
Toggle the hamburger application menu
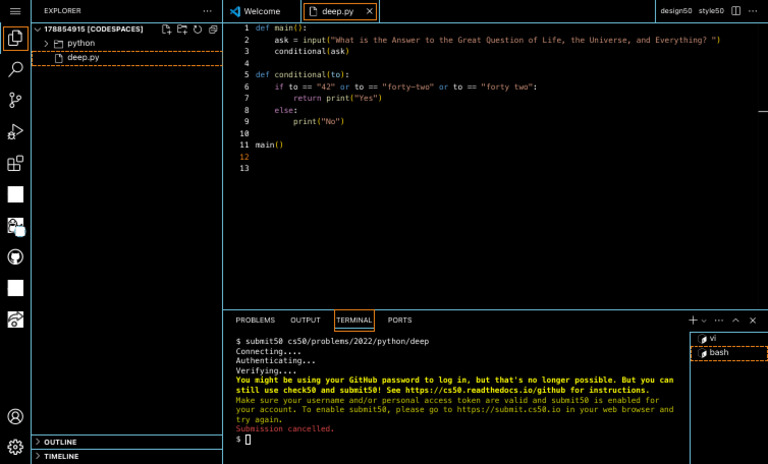(15, 11)
